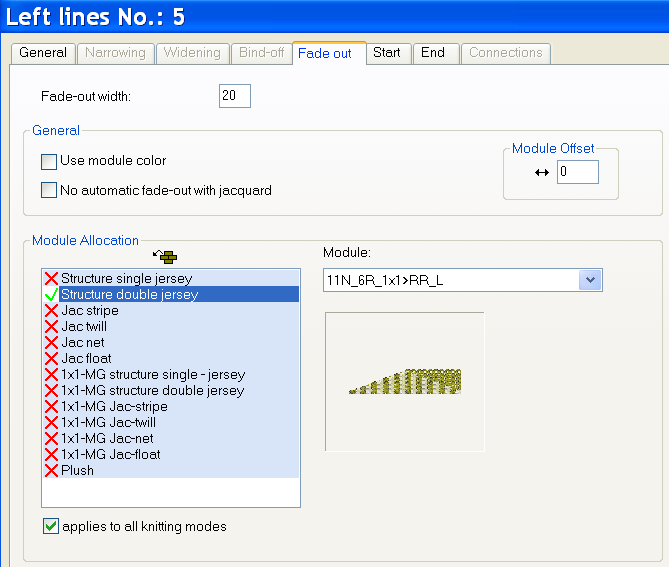Select 1x1-MG structure double jersey entry
Viewport: 669px width, 567px height.
click(x=152, y=390)
